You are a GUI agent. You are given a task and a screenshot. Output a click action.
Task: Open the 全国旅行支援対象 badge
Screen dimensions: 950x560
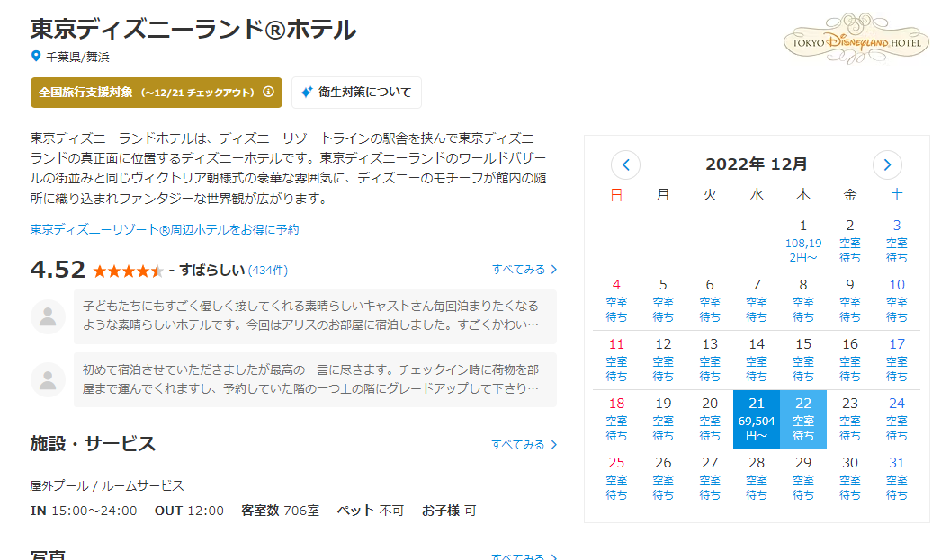click(x=157, y=93)
